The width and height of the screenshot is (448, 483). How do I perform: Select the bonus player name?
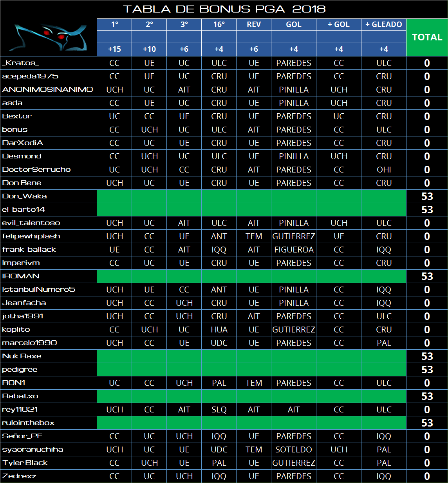(15, 130)
